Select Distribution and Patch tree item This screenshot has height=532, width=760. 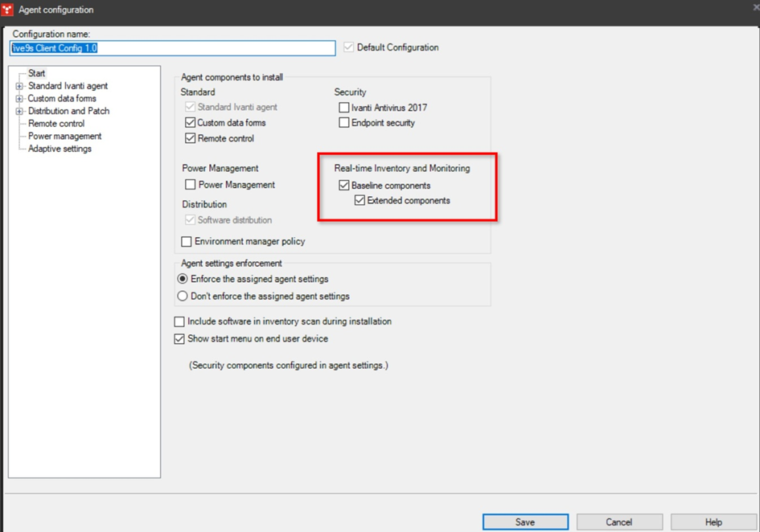pyautogui.click(x=69, y=111)
